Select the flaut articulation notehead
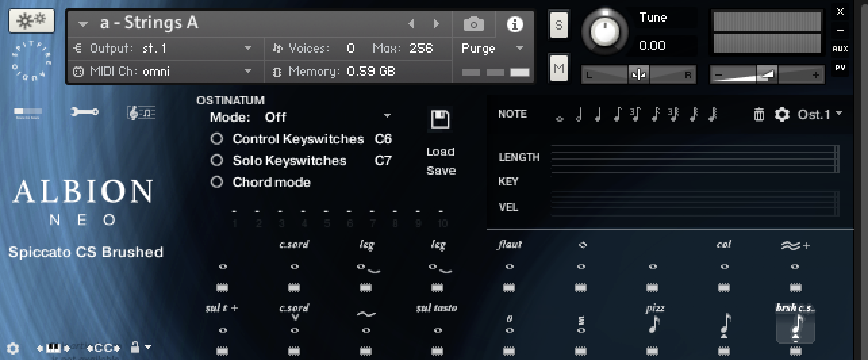This screenshot has height=360, width=868. (509, 267)
